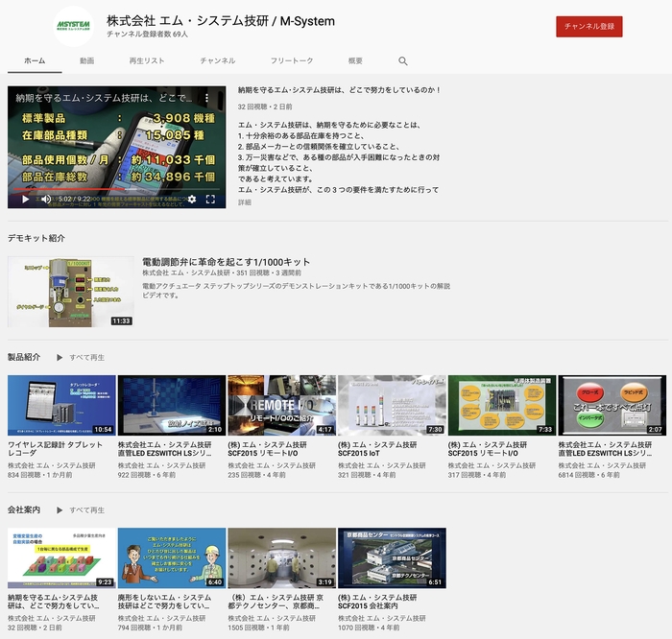Open the 再生リスト tab
672x639 pixels.
[146, 60]
